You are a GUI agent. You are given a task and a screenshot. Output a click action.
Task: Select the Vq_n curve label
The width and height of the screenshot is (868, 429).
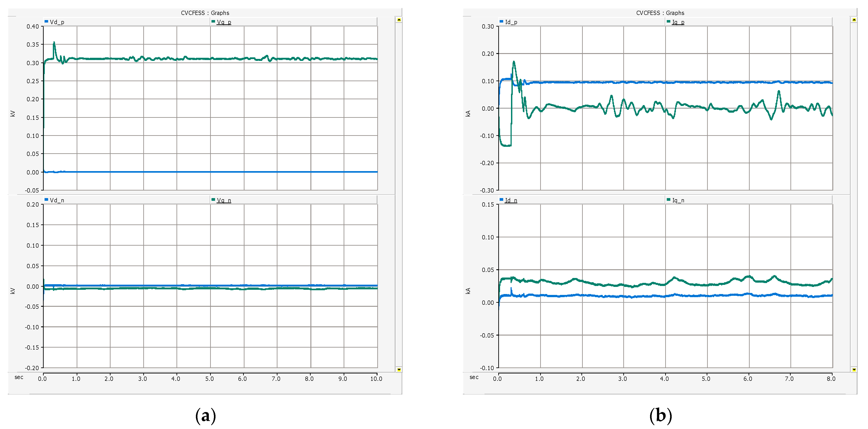coord(224,200)
